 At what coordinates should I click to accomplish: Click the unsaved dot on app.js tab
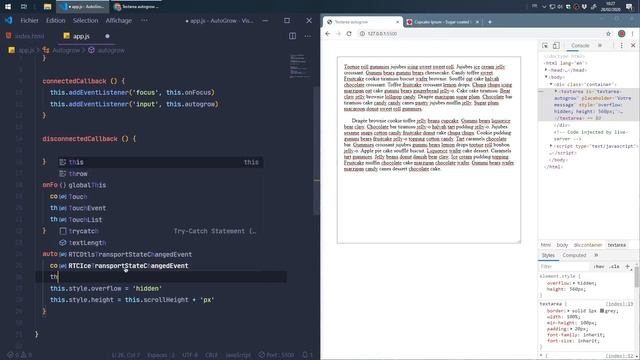point(107,36)
